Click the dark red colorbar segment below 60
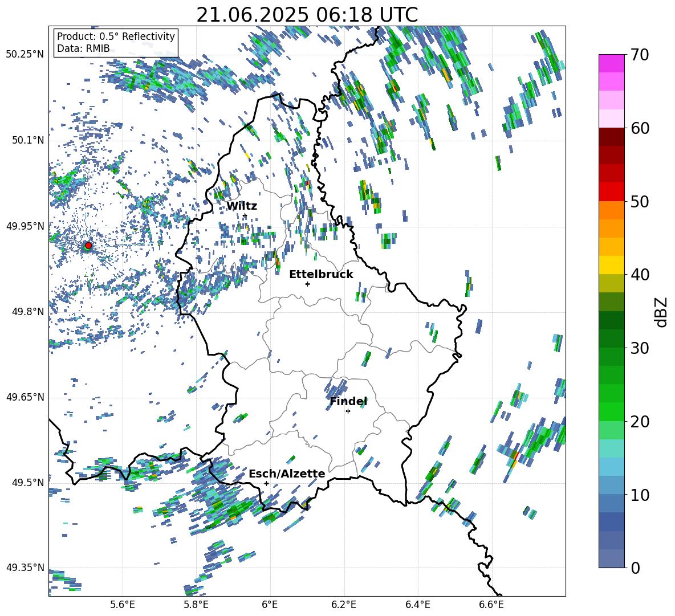The height and width of the screenshot is (616, 675). click(x=612, y=137)
